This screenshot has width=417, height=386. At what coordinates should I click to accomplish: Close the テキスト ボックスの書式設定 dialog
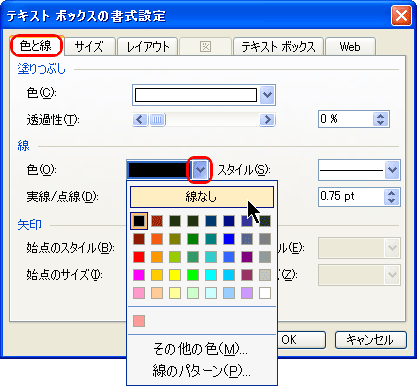(x=401, y=15)
